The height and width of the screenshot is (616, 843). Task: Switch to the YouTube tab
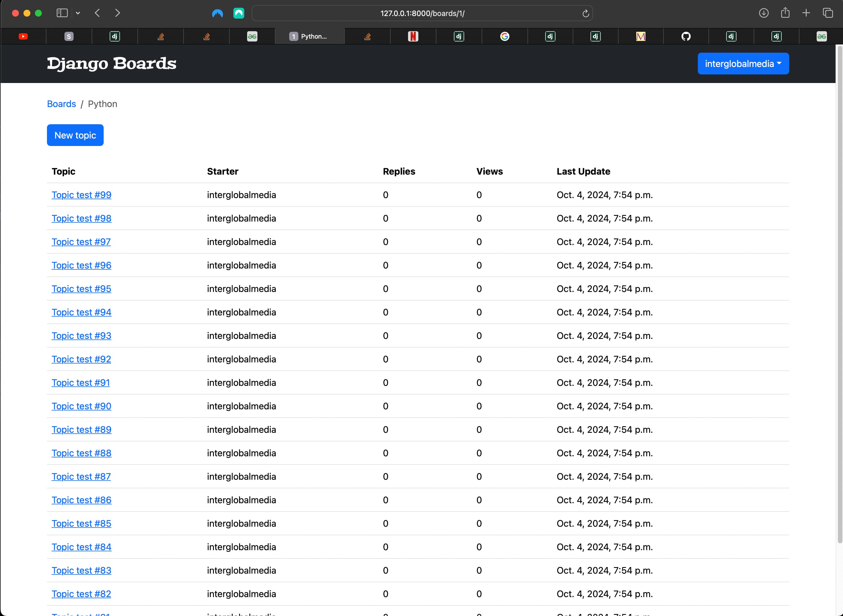[23, 36]
